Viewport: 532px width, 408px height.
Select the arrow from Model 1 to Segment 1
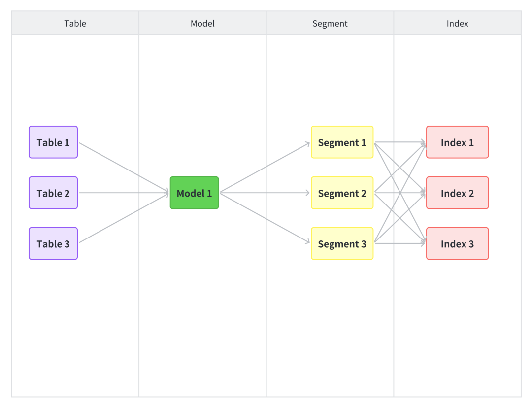pos(265,168)
